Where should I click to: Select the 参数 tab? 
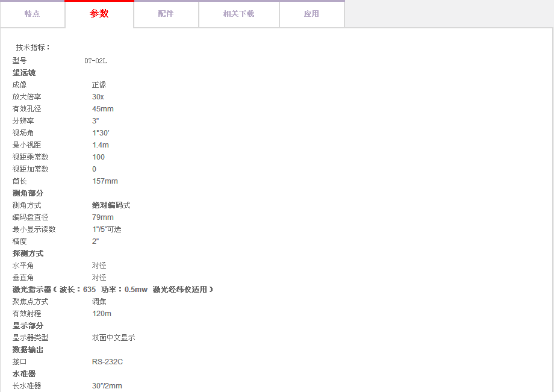click(99, 14)
